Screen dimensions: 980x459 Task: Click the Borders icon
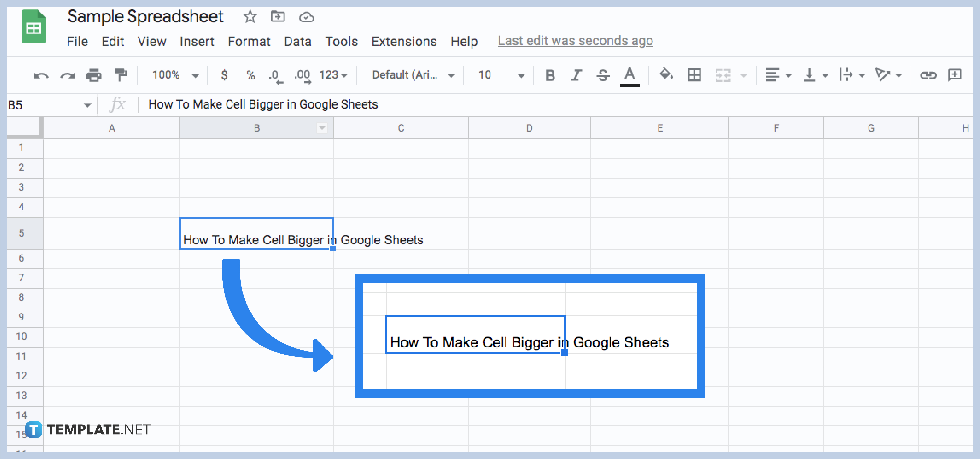pos(693,75)
